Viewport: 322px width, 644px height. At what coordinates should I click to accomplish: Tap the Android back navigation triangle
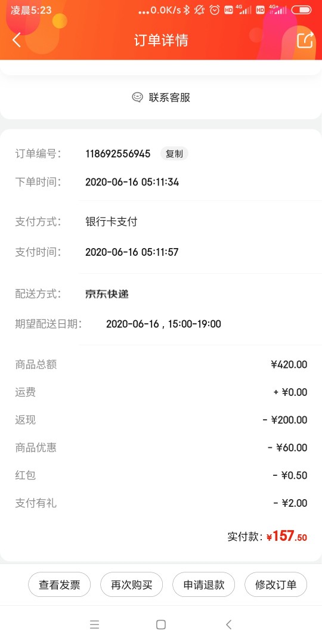229,625
